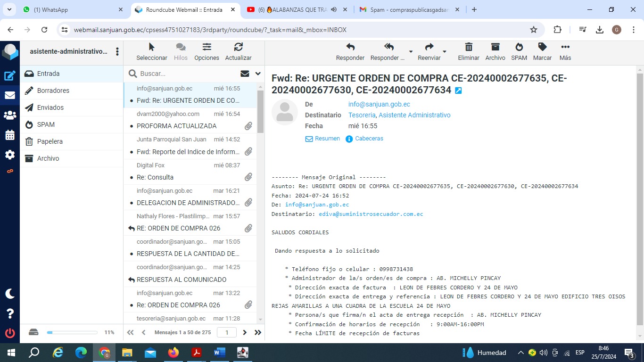The height and width of the screenshot is (362, 644).
Task: Click the Marcar tag icon
Action: pyautogui.click(x=542, y=47)
